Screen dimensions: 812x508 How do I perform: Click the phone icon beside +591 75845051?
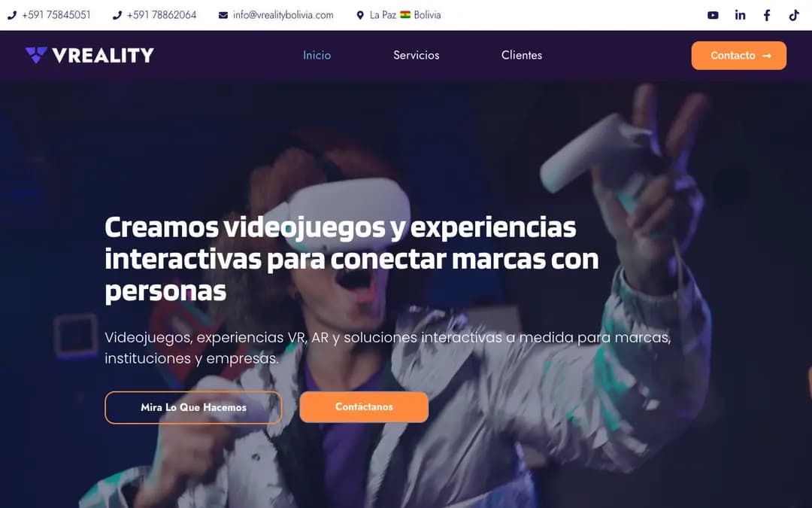[x=12, y=15]
